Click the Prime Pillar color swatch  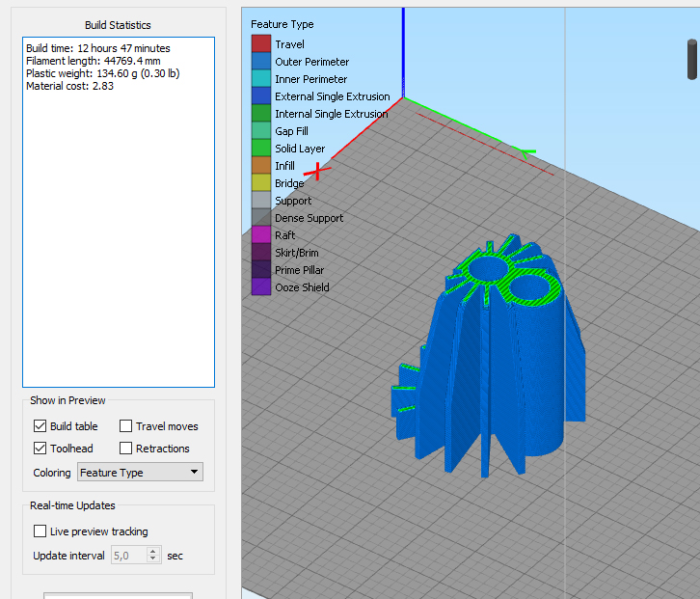coord(261,270)
